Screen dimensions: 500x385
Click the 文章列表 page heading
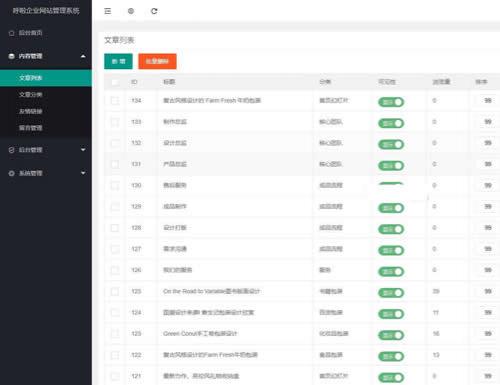(x=119, y=40)
